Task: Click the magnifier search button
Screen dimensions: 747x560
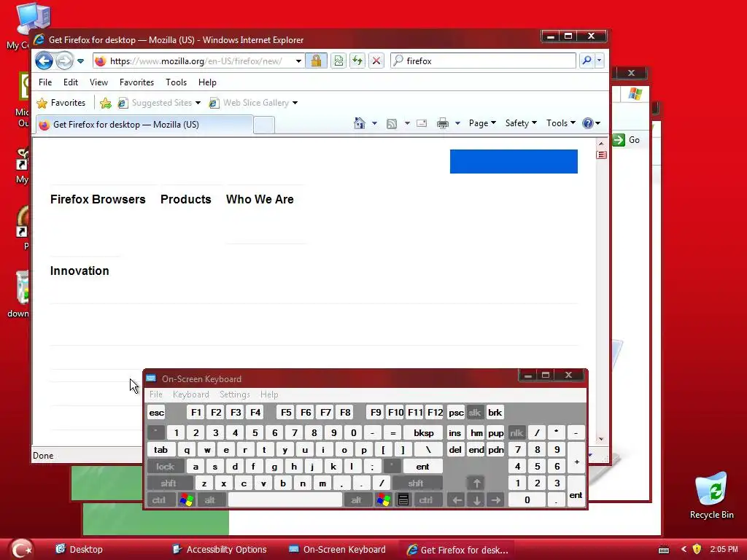Action: click(x=587, y=61)
